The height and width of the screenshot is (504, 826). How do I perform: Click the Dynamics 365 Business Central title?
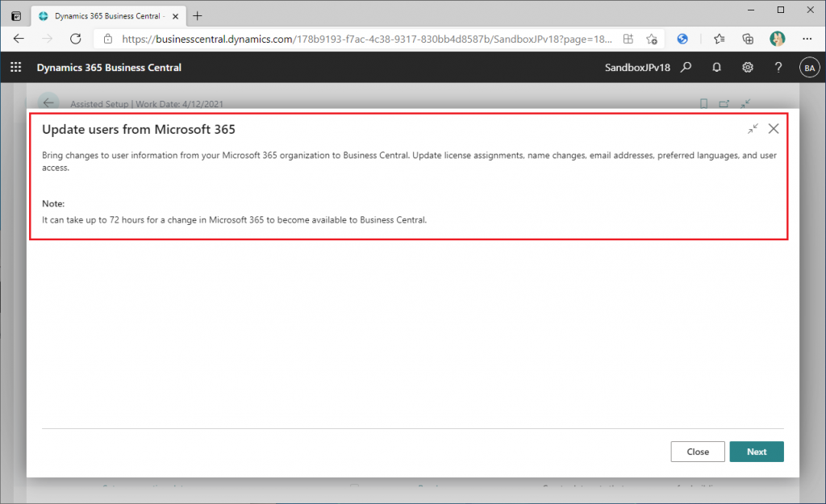pos(109,68)
